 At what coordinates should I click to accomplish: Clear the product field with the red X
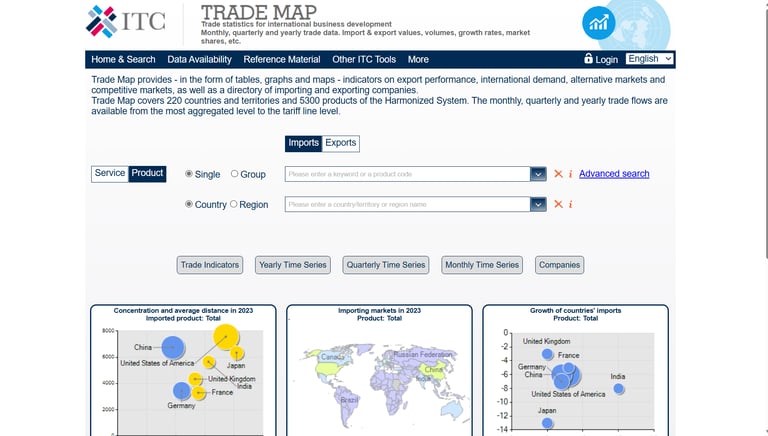(558, 174)
